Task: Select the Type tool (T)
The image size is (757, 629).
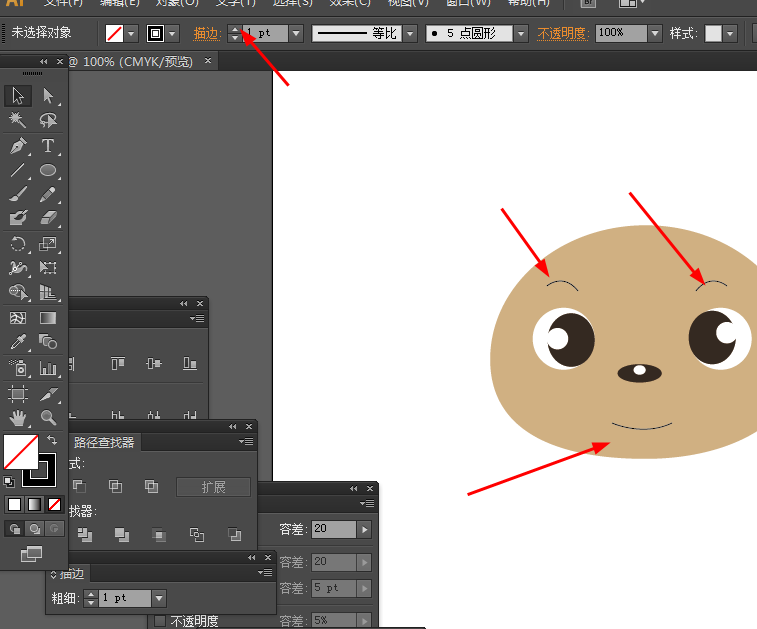Action: coord(48,146)
